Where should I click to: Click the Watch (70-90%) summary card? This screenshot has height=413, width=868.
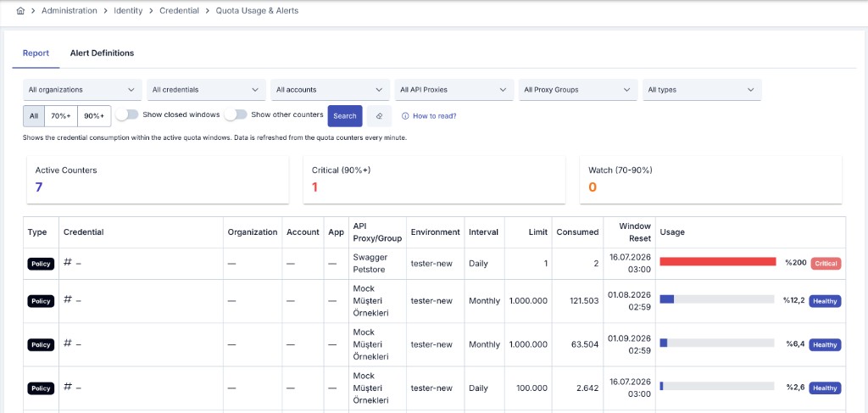pos(711,180)
